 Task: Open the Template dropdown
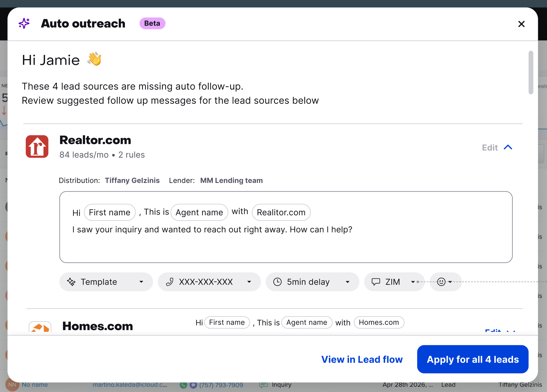tap(106, 282)
